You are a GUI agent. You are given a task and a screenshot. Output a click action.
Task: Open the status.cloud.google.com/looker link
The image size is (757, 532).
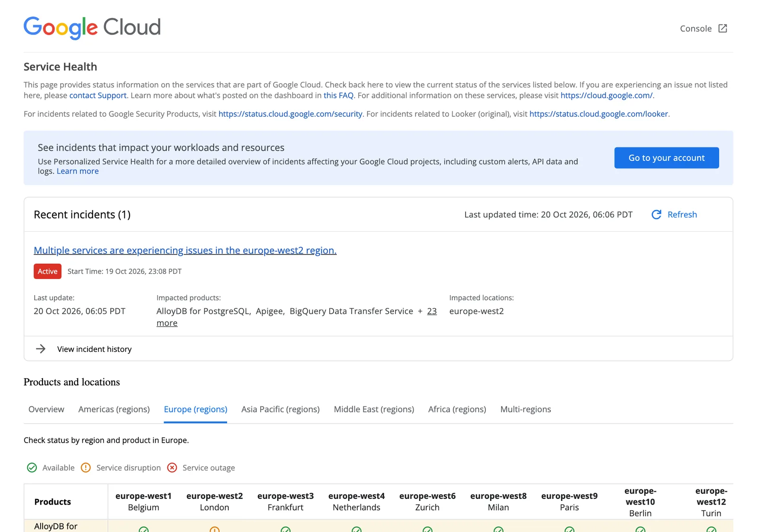click(x=599, y=114)
